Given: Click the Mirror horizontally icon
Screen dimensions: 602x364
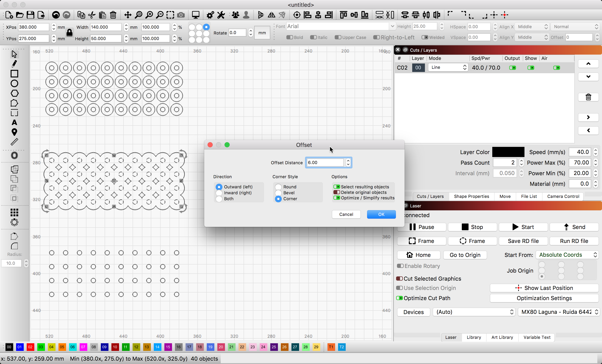Looking at the screenshot, I should (x=271, y=15).
